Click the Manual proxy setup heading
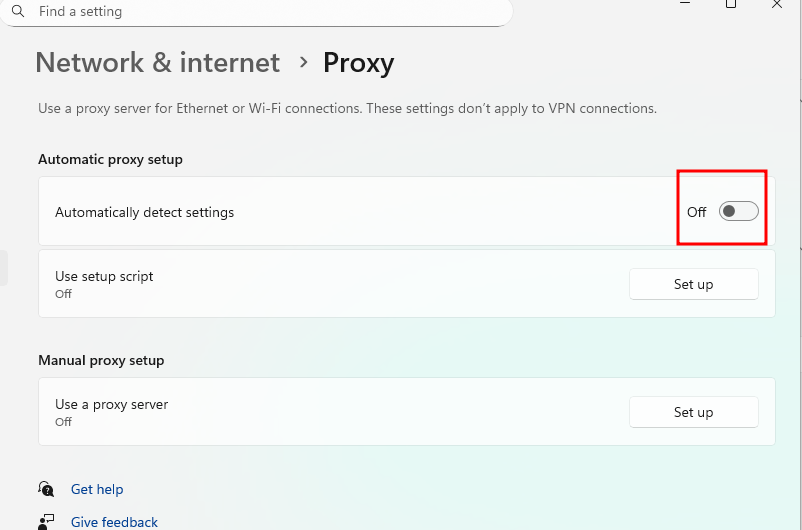Screen dimensions: 802x530 click(x=101, y=360)
